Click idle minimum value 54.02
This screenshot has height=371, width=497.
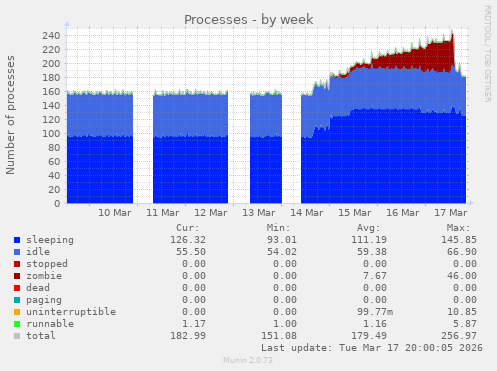[281, 252]
